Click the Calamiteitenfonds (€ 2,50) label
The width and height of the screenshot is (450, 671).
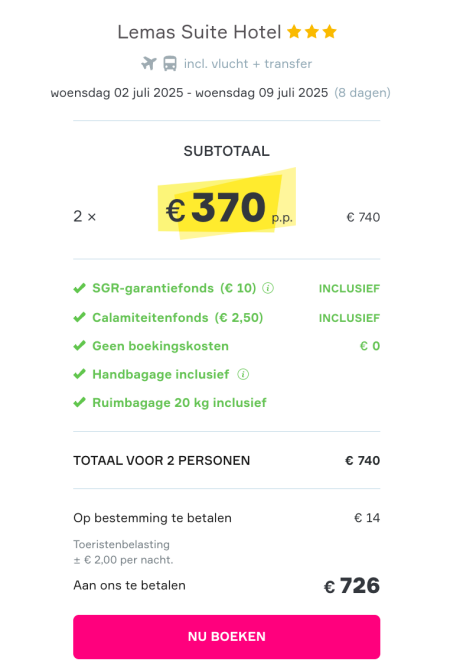pos(178,318)
